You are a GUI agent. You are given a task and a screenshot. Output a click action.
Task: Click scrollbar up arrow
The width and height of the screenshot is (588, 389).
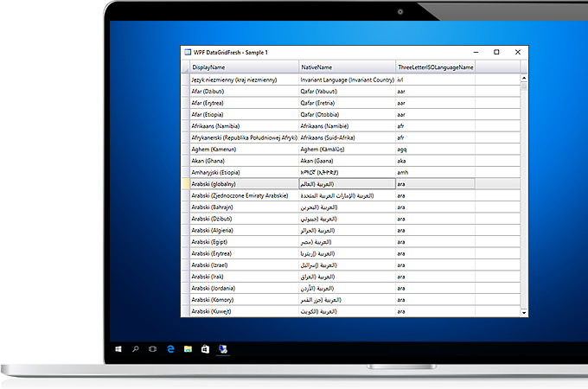tap(524, 78)
